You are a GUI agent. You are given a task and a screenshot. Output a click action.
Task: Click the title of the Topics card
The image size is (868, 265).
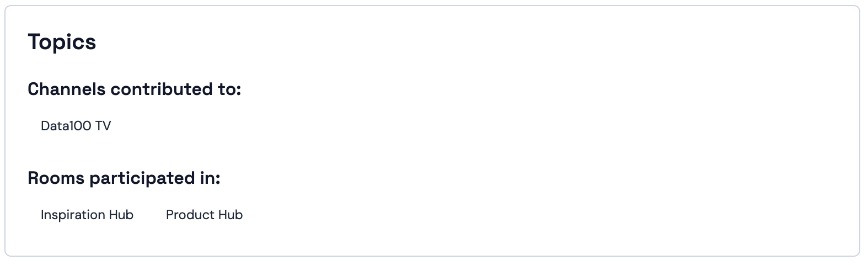click(x=62, y=42)
